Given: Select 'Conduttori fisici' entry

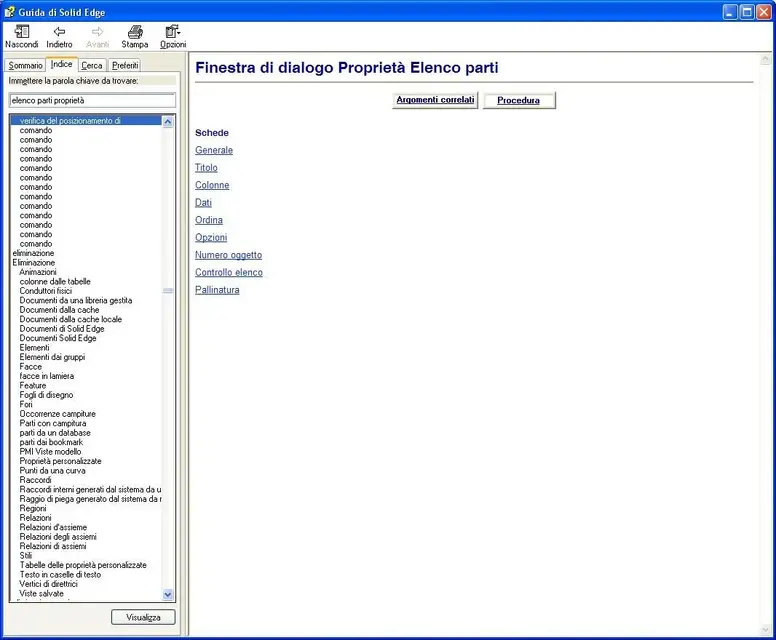Looking at the screenshot, I should pos(46,291).
